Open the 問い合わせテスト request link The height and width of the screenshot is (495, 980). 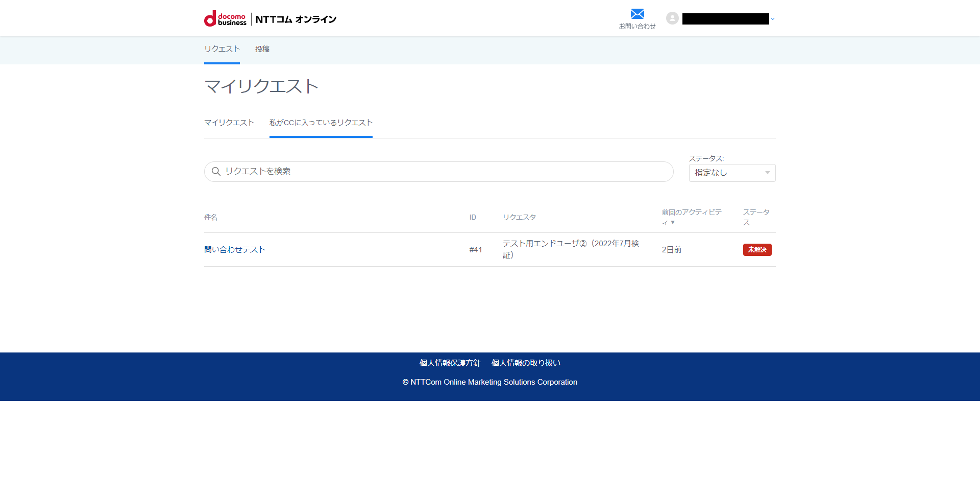235,250
